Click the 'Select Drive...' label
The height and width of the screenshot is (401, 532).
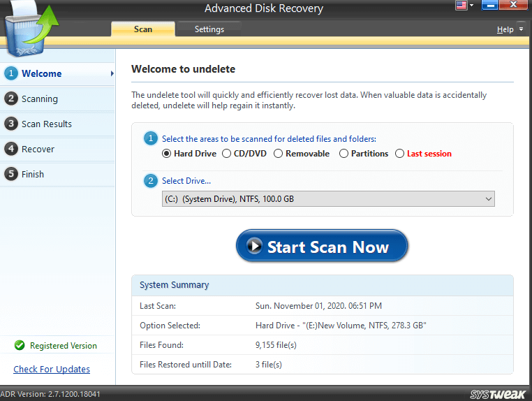pyautogui.click(x=186, y=181)
